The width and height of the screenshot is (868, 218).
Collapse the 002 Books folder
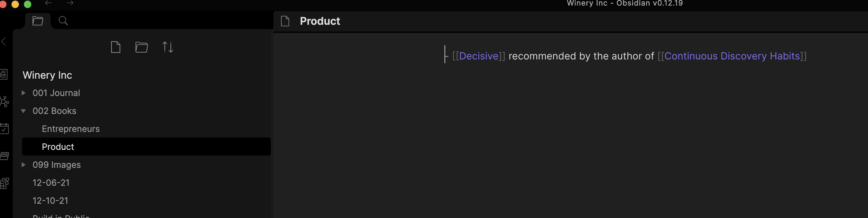[x=24, y=111]
